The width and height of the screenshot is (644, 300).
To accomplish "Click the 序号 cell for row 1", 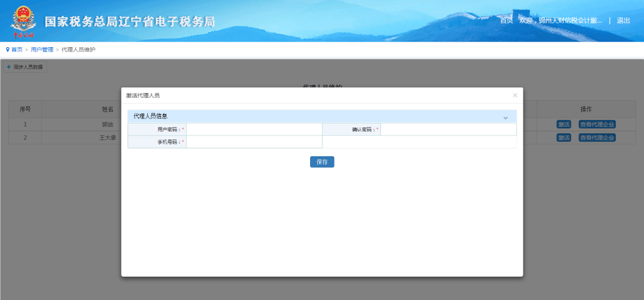I will pyautogui.click(x=25, y=125).
